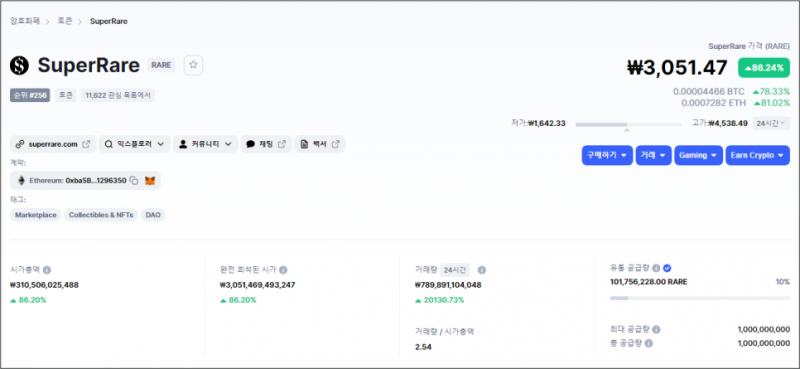Go to 암호화폐 breadcrumb
This screenshot has width=800, height=369.
click(25, 21)
